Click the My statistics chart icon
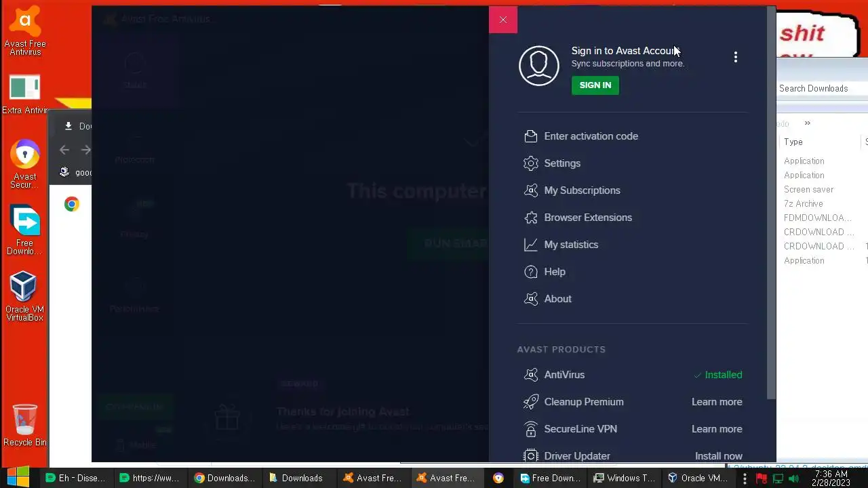 pyautogui.click(x=531, y=245)
